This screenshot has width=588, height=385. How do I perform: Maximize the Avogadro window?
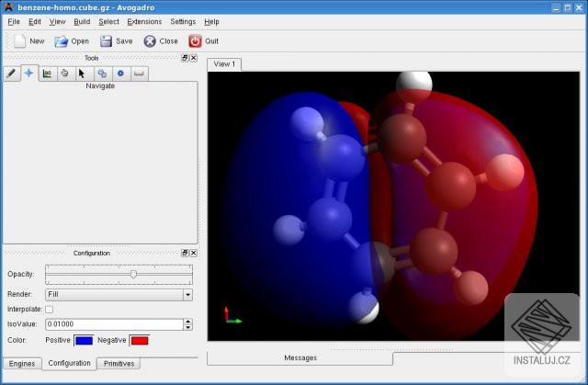568,7
